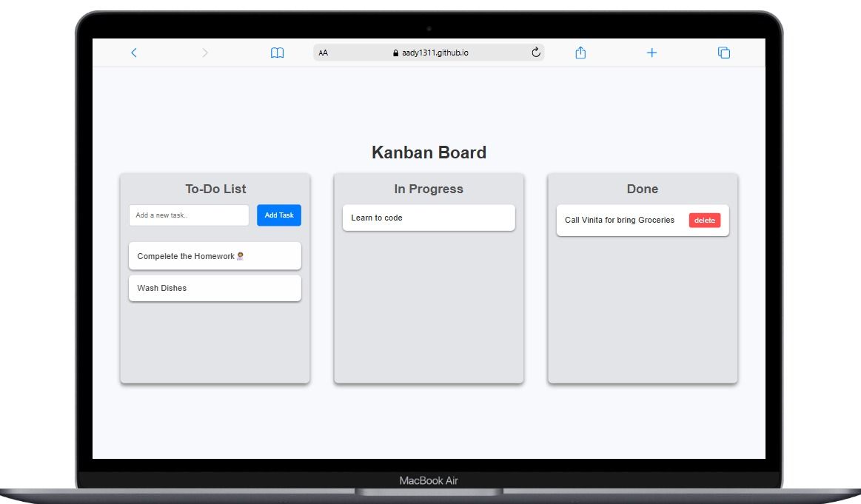Viewport: 861px width, 504px height.
Task: Click the padlock icon in address bar
Action: (397, 53)
